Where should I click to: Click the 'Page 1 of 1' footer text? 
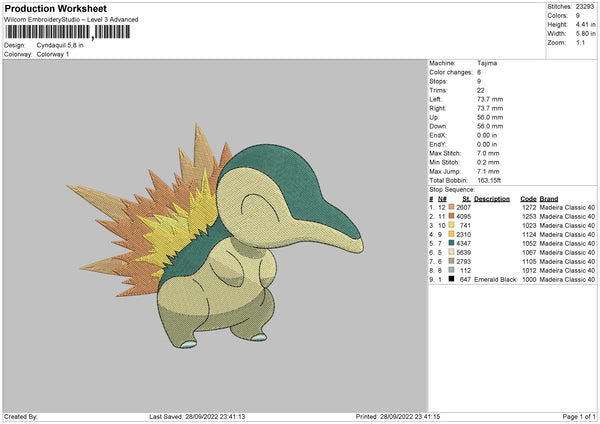tap(579, 416)
